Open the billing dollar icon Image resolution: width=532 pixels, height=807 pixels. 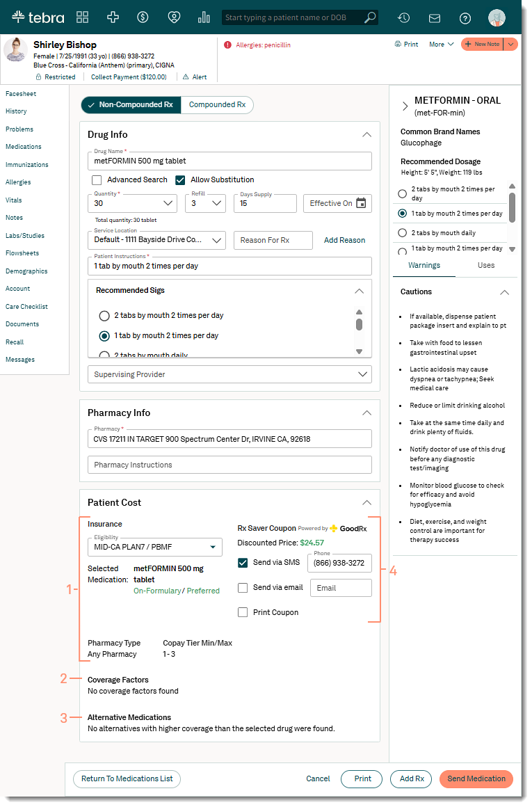(143, 17)
